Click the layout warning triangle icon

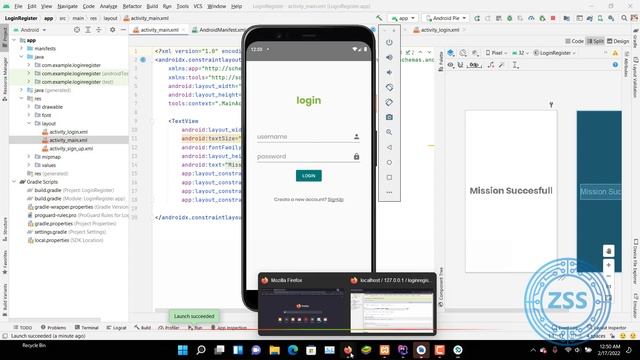click(x=615, y=53)
